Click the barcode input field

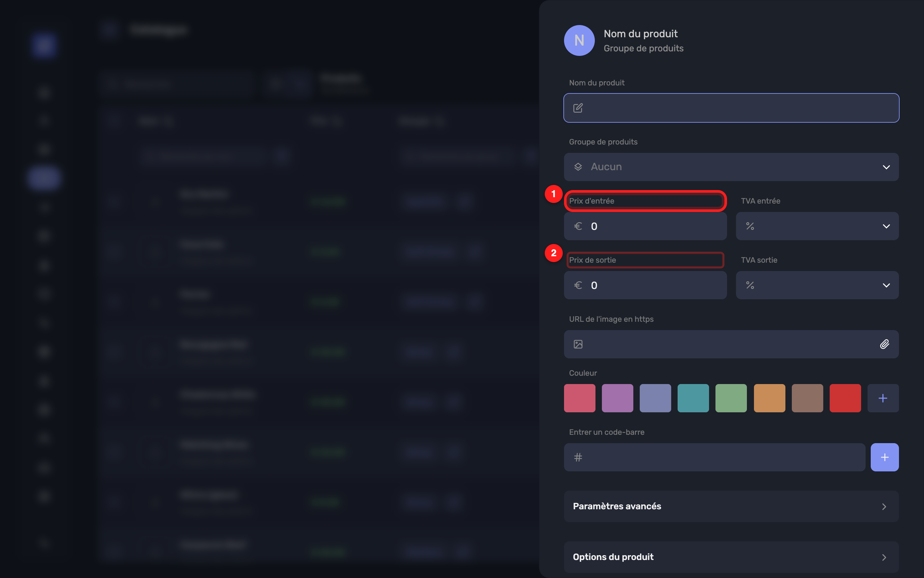(714, 457)
